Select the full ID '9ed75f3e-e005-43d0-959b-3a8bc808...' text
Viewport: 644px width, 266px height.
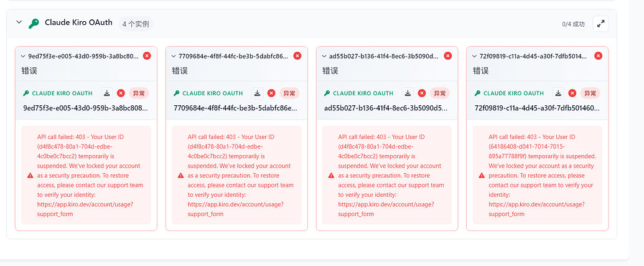click(85, 108)
